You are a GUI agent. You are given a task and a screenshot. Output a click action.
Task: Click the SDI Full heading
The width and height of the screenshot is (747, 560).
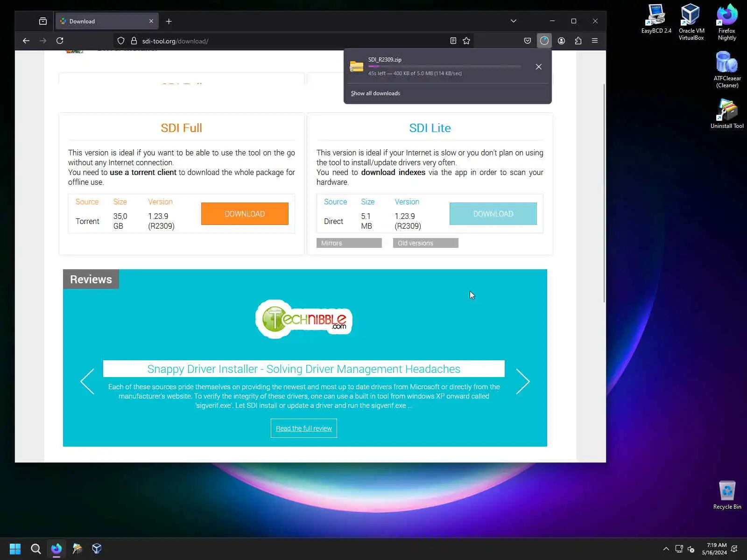182,128
